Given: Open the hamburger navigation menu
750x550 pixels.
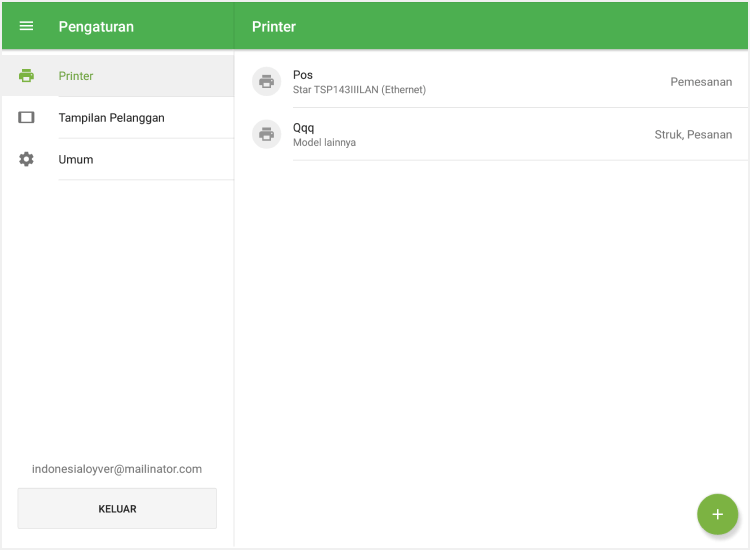Looking at the screenshot, I should coord(27,26).
